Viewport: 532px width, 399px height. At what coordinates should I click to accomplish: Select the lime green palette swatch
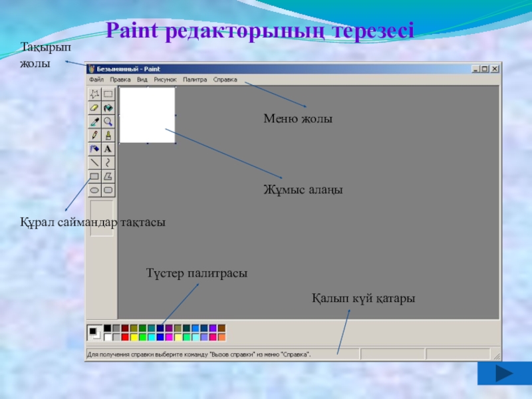coord(142,337)
